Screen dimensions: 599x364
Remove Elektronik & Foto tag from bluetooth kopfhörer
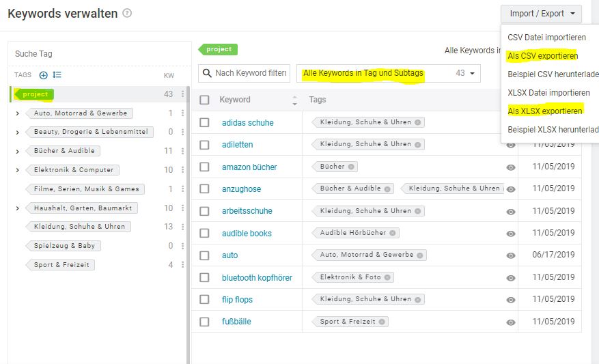(387, 277)
